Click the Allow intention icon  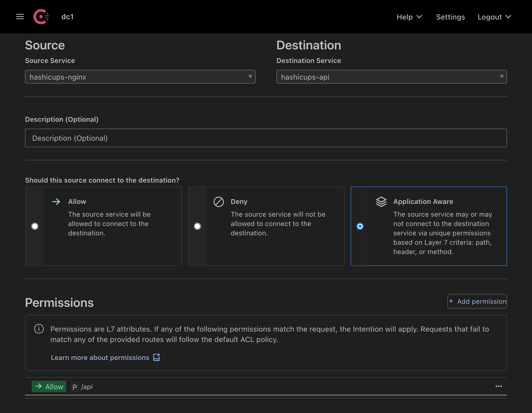56,201
